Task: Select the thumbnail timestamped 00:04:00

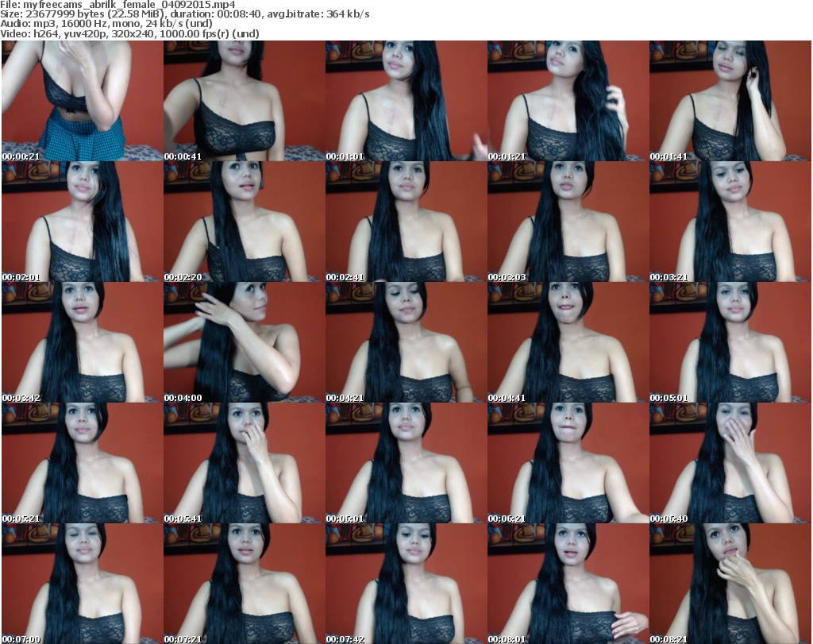Action: [x=245, y=343]
